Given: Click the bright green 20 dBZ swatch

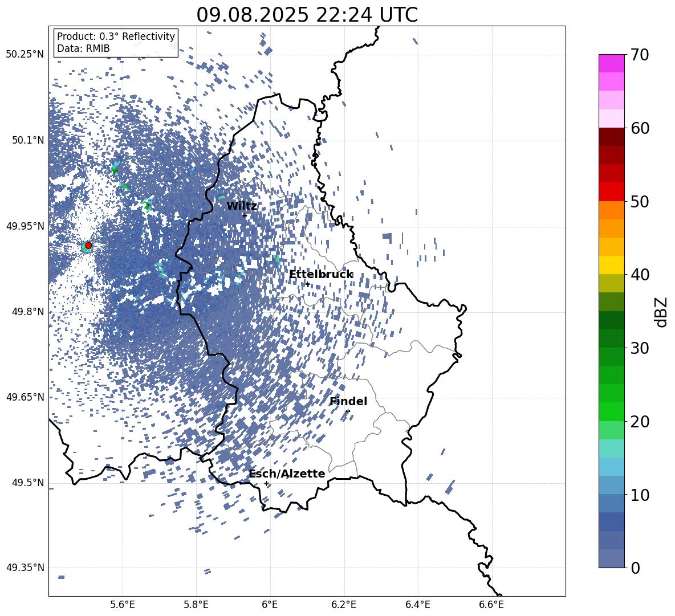Looking at the screenshot, I should point(612,411).
